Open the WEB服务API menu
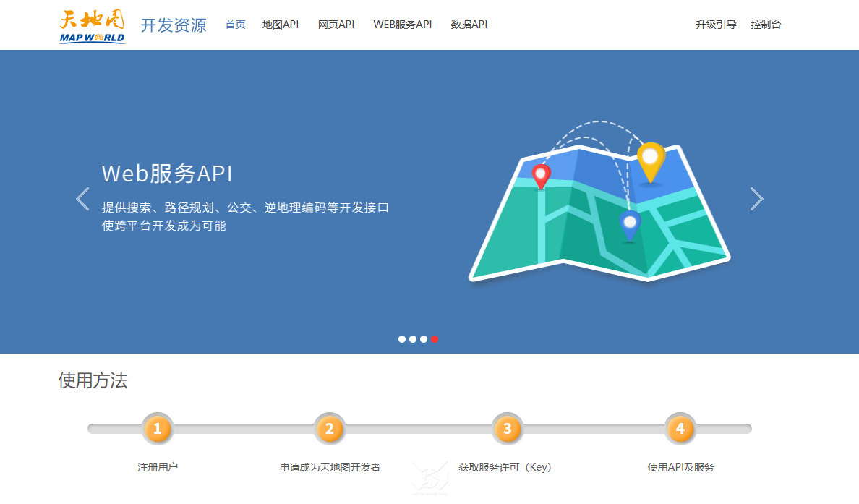The image size is (859, 504). coord(403,25)
